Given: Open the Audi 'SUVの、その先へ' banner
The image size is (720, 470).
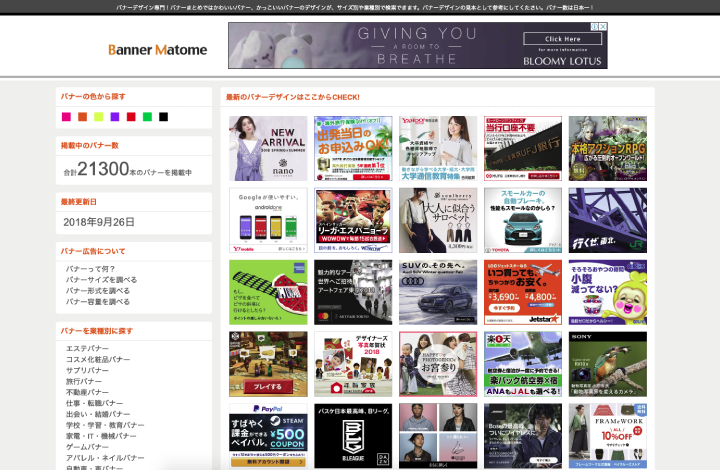Looking at the screenshot, I should [438, 292].
